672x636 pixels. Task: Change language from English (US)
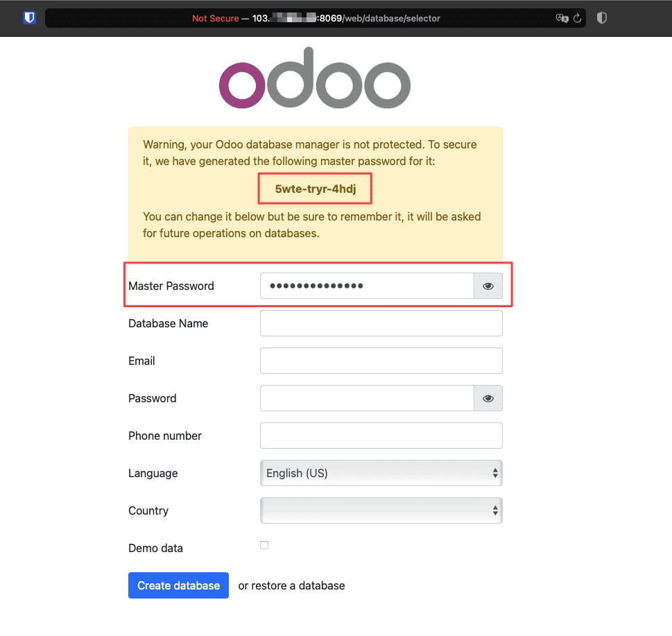click(x=381, y=473)
